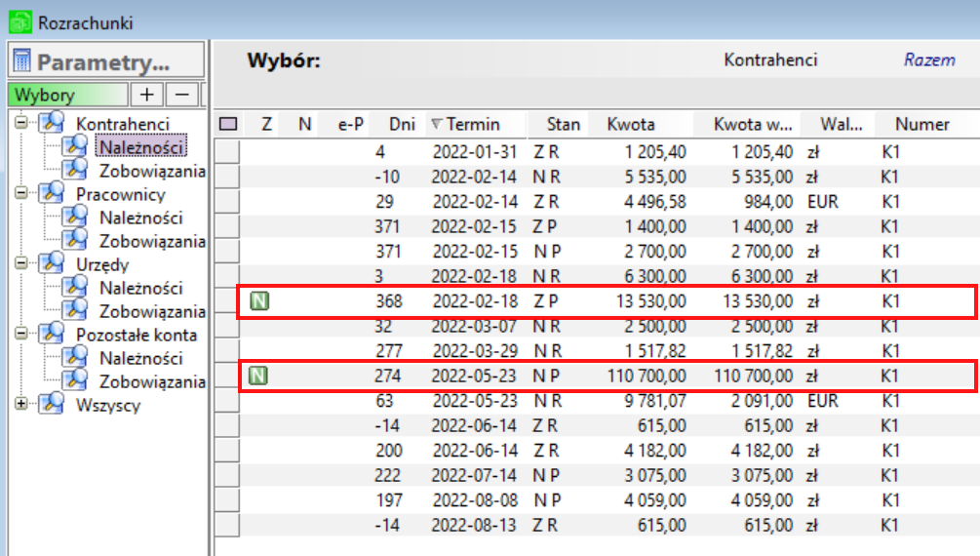980x556 pixels.
Task: Collapse the Kontrahenci tree node
Action: 22,123
